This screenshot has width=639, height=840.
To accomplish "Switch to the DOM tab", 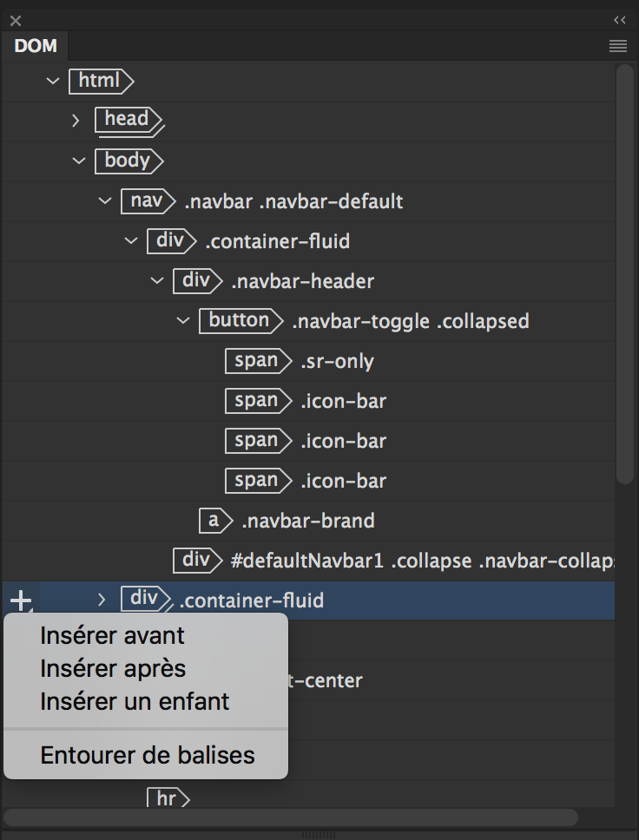I will coord(35,46).
